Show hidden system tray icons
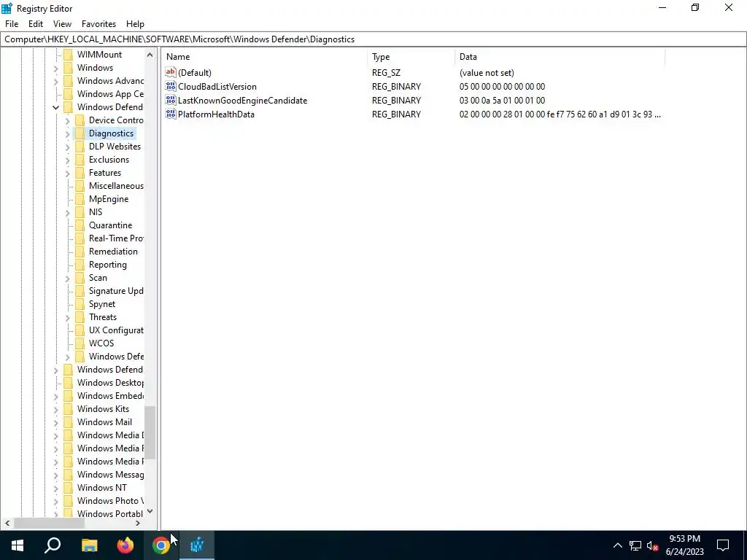This screenshot has height=560, width=747. tap(617, 545)
